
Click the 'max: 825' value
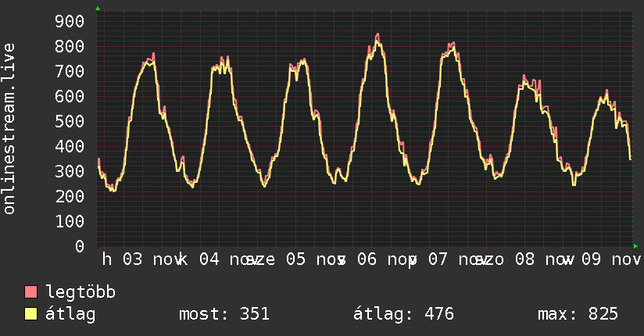tap(578, 314)
